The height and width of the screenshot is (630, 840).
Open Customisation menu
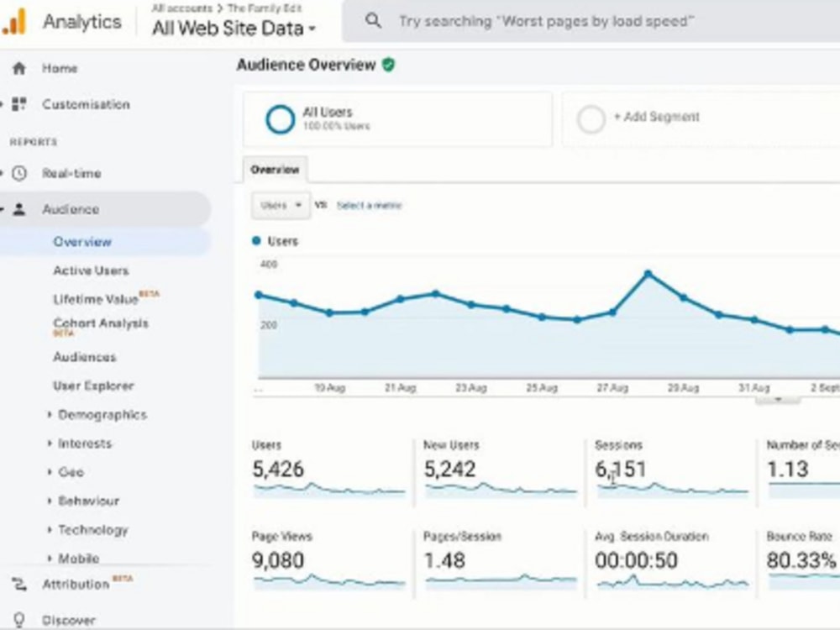86,104
